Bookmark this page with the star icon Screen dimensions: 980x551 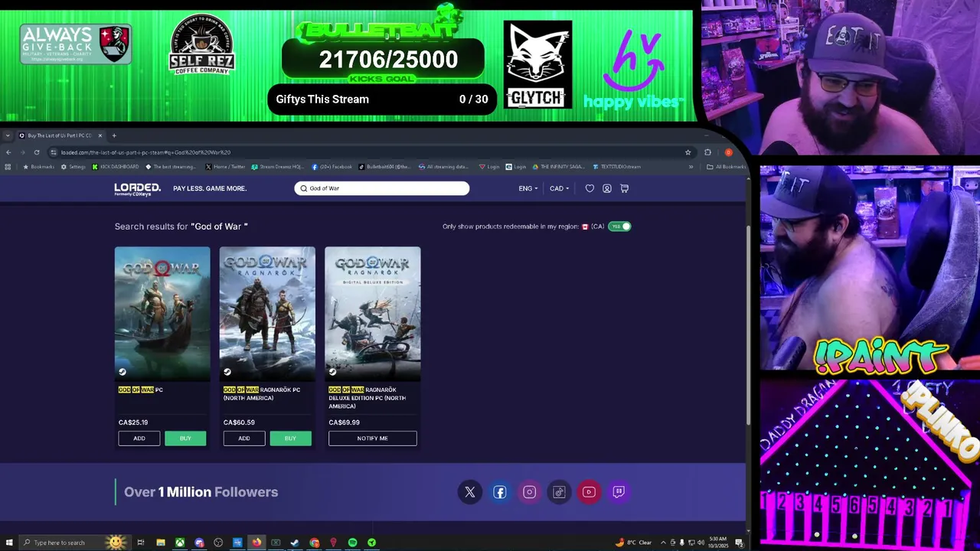[688, 152]
